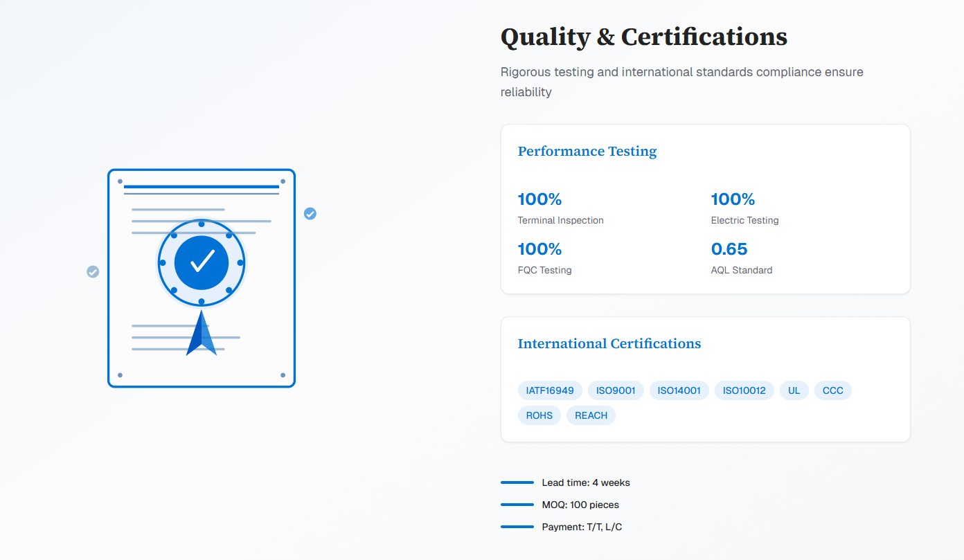The image size is (964, 560).
Task: Click the 100% Electric Testing stat
Action: point(733,199)
